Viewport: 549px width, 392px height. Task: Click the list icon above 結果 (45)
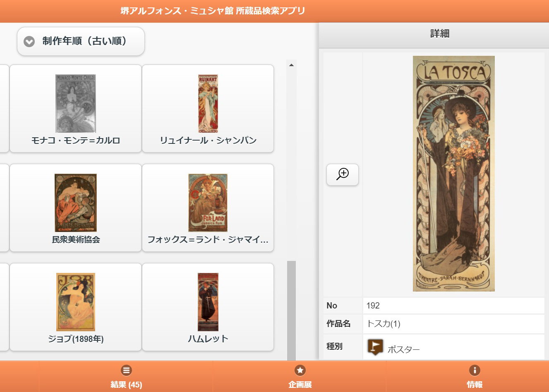[126, 370]
